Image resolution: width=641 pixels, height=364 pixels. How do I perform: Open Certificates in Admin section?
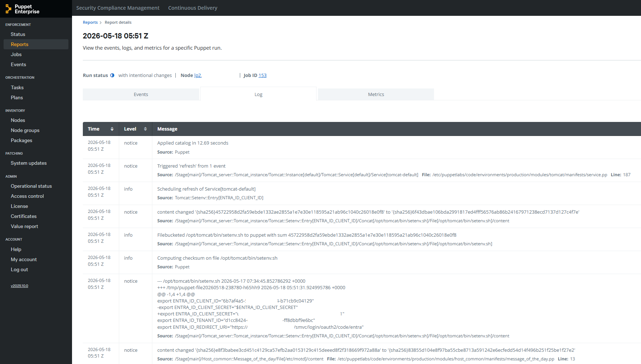tap(24, 216)
